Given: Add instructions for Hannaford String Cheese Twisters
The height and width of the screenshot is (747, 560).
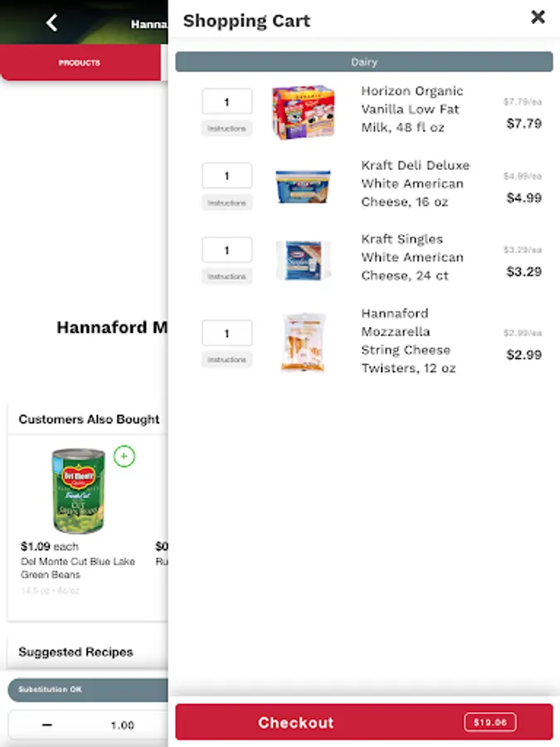Looking at the screenshot, I should coord(226,360).
